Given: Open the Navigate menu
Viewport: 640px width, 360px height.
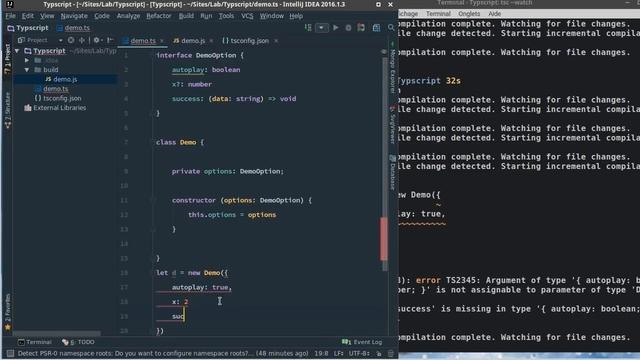Looking at the screenshot, I should point(74,16).
